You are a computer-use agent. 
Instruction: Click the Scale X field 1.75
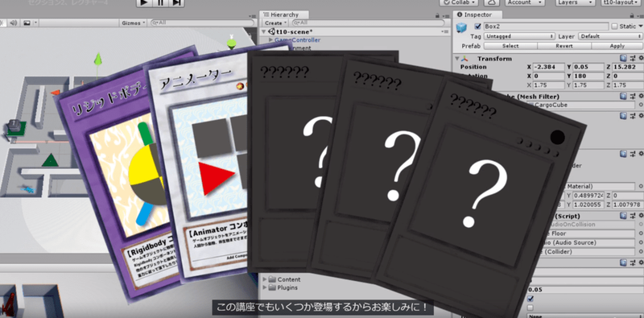(549, 85)
